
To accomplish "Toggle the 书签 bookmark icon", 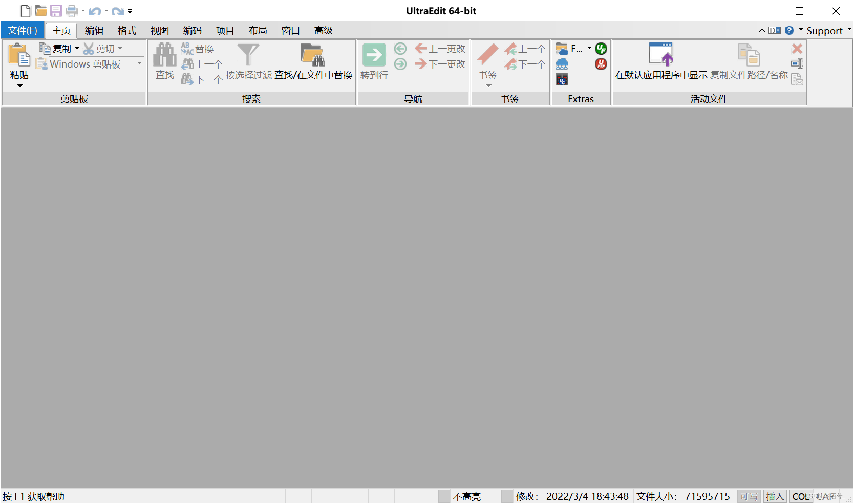I will (x=488, y=55).
